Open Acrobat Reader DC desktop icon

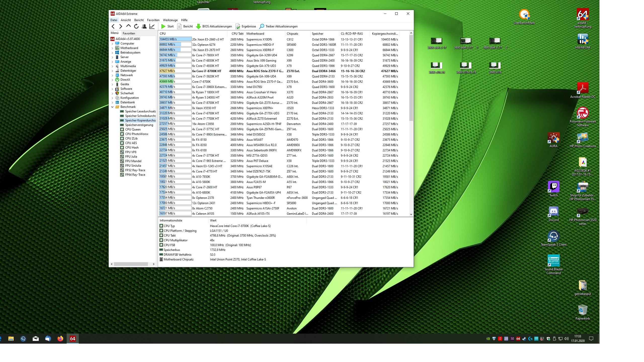point(583,90)
